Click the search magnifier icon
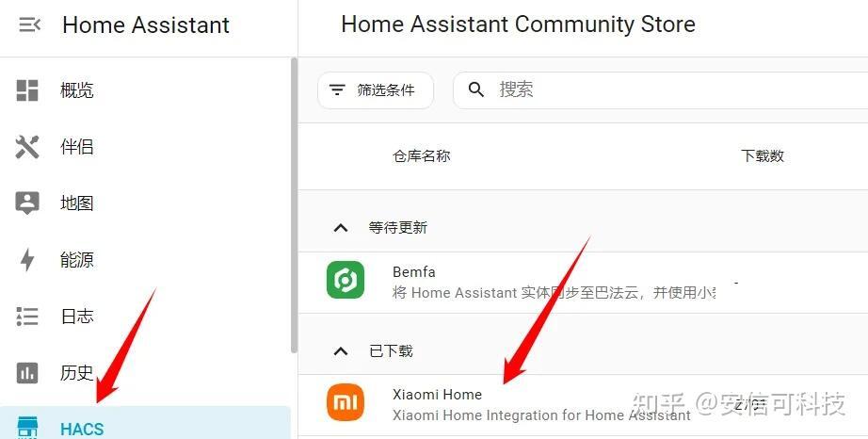Image resolution: width=868 pixels, height=439 pixels. coord(476,89)
